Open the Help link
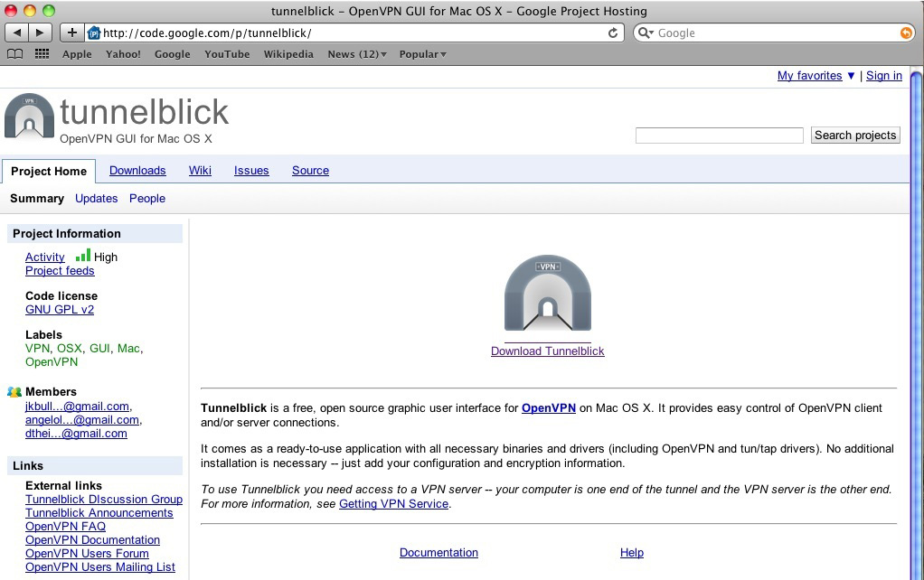 (x=632, y=552)
